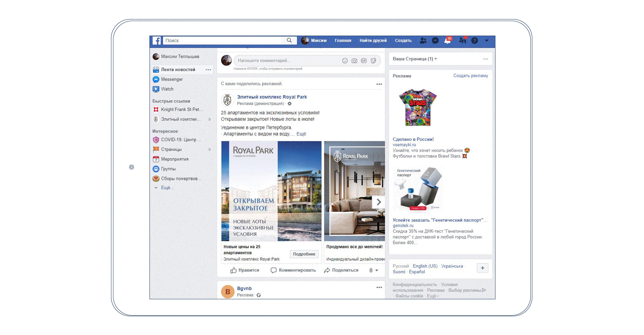644x335 pixels.
Task: Switch language to Español
Action: coord(417,272)
